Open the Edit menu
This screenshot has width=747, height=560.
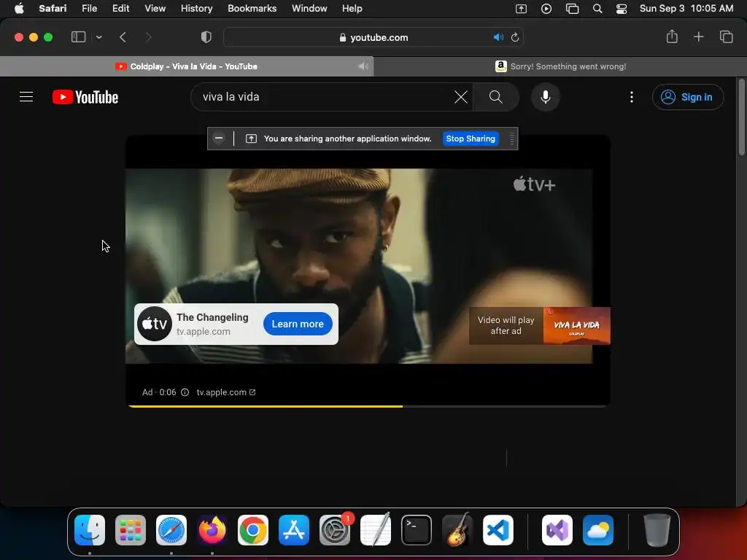coord(120,9)
